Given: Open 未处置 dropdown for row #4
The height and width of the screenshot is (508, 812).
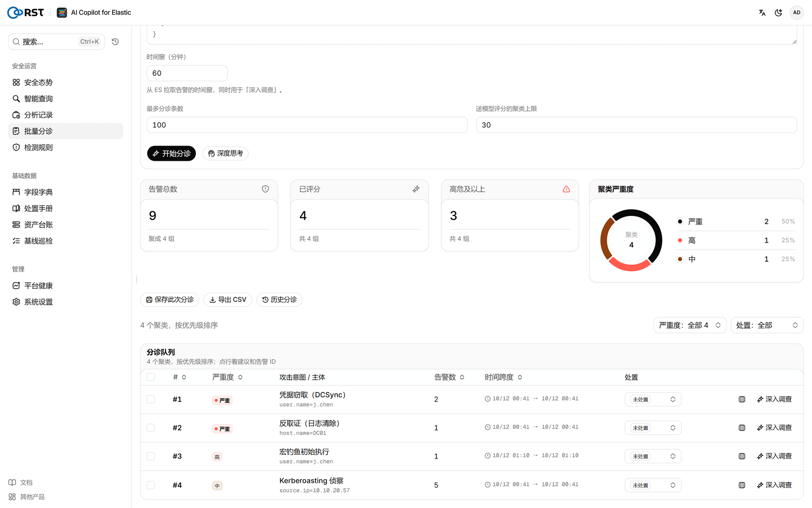Looking at the screenshot, I should coord(653,485).
